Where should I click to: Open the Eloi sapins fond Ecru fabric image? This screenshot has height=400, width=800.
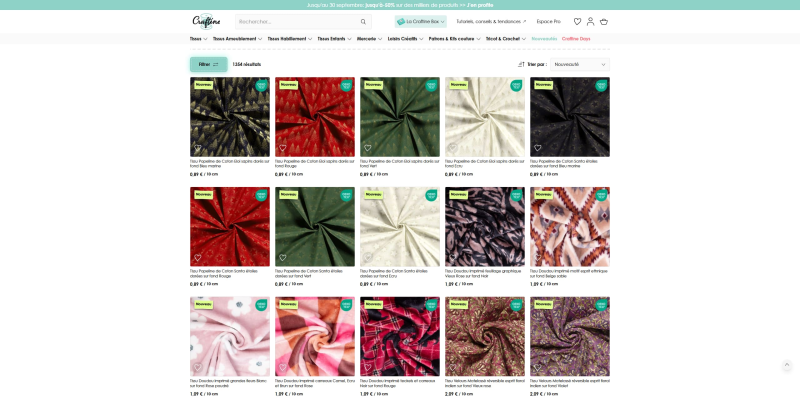coord(485,117)
